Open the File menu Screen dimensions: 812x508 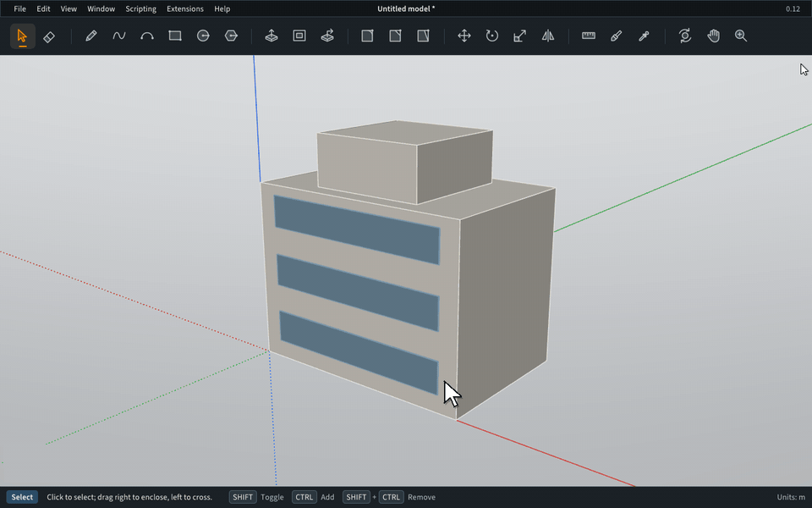click(19, 8)
